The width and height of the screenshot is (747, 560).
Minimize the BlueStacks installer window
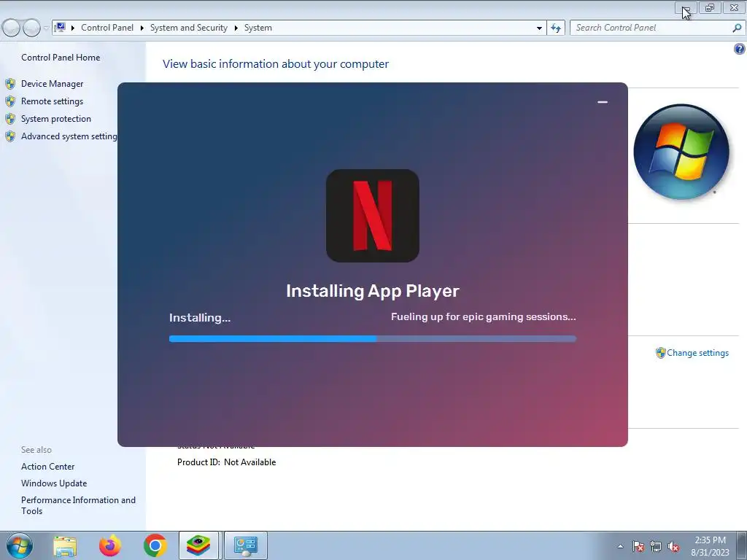coord(602,102)
